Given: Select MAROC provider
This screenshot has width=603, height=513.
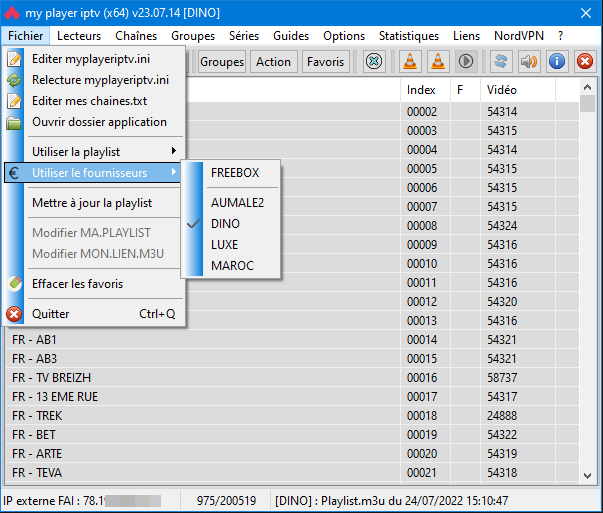Looking at the screenshot, I should (x=231, y=265).
